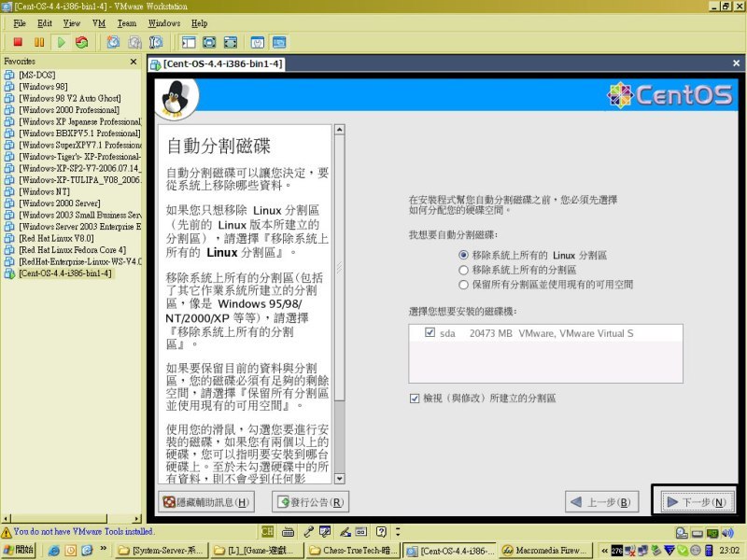Click the Revert to Snapshot toolbar icon
The image size is (747, 560).
point(134,42)
